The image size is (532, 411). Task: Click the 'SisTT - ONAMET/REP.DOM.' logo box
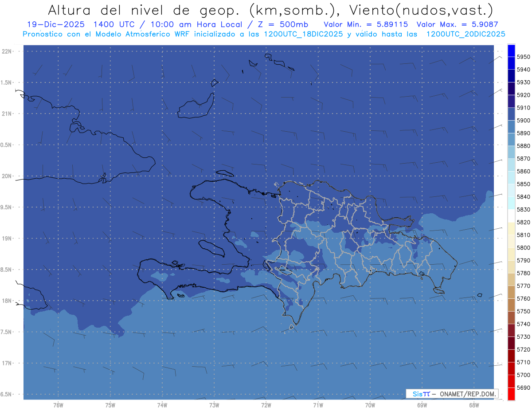click(452, 394)
